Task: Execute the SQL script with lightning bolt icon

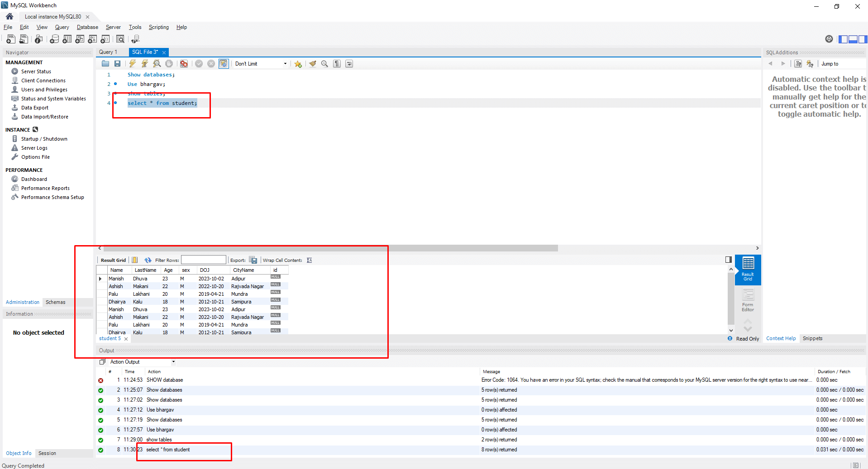Action: tap(132, 64)
